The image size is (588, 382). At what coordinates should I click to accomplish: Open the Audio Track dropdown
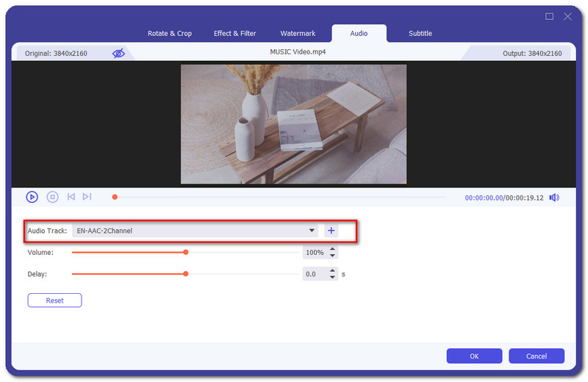click(195, 231)
